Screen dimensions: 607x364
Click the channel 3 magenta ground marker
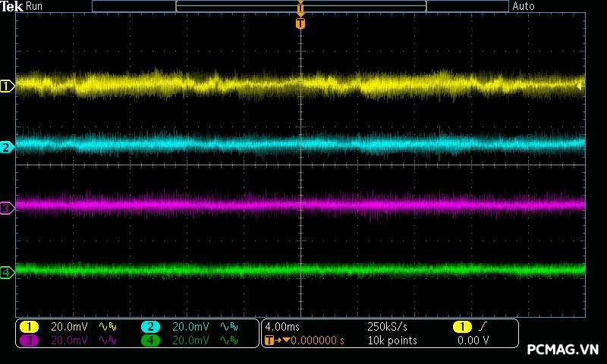coord(7,208)
